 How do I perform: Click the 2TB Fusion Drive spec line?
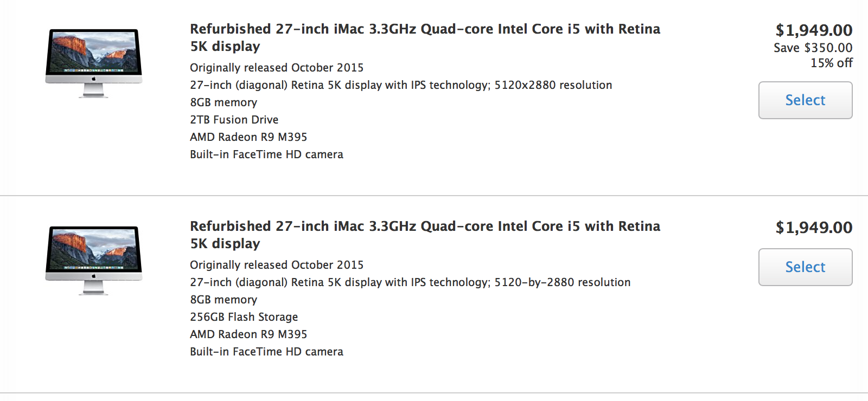click(x=234, y=120)
